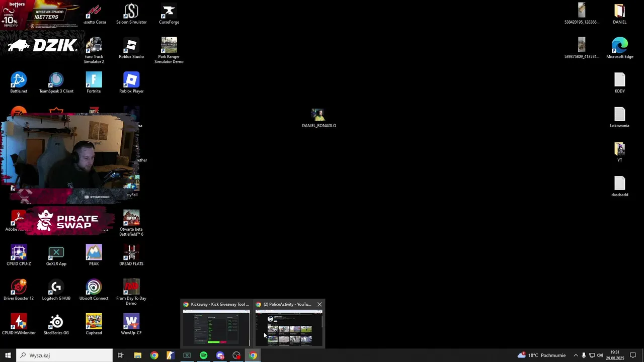Open the Euro Truck Simulator 2 shortcut
This screenshot has height=362, width=644.
click(x=94, y=50)
